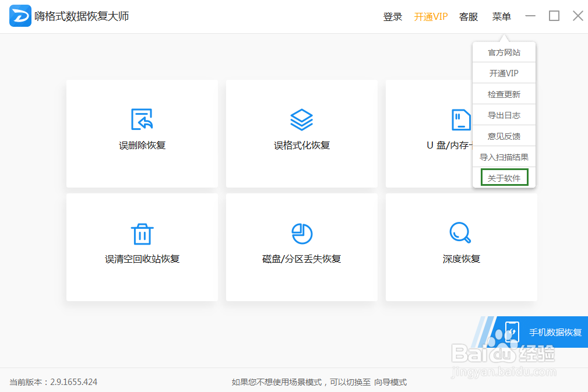Choose 导入扫描结果 option
This screenshot has width=588, height=392.
[x=504, y=156]
